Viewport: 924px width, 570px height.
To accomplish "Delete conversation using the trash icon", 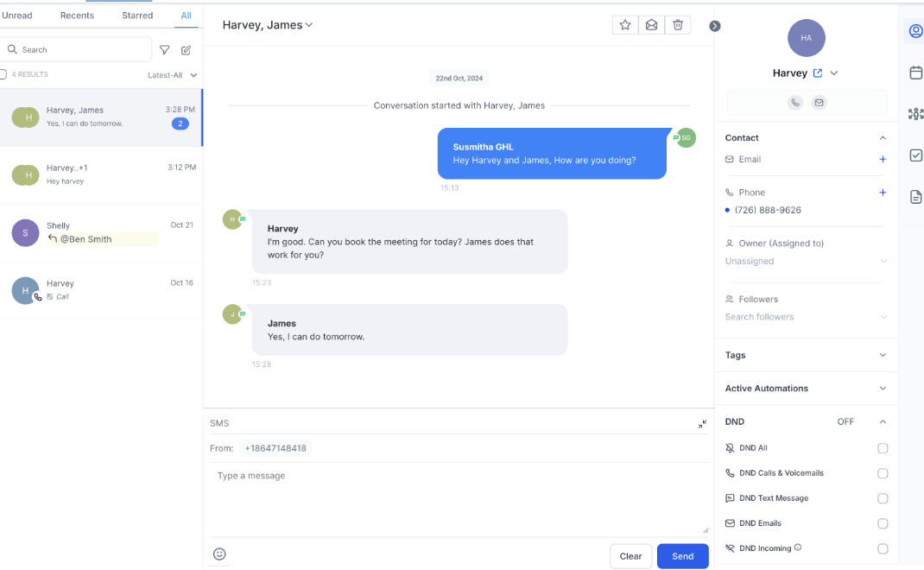I will click(x=678, y=25).
